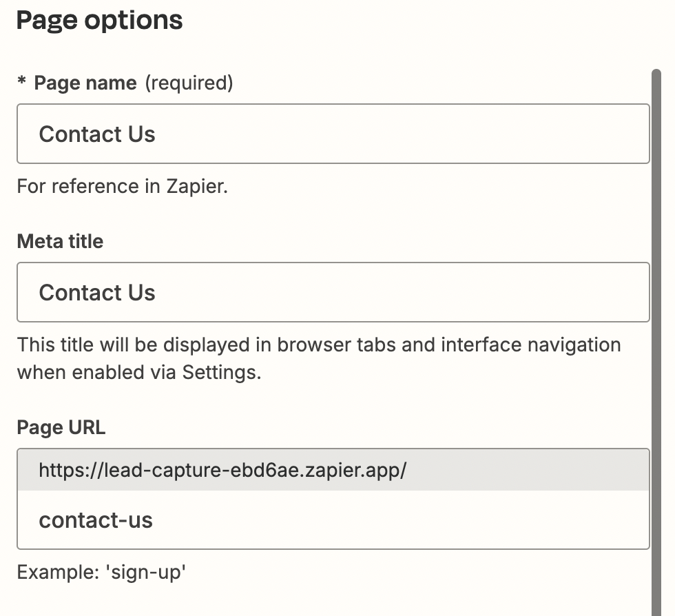
Task: Click the 'For reference in Zapier.' helper text
Action: pos(122,187)
